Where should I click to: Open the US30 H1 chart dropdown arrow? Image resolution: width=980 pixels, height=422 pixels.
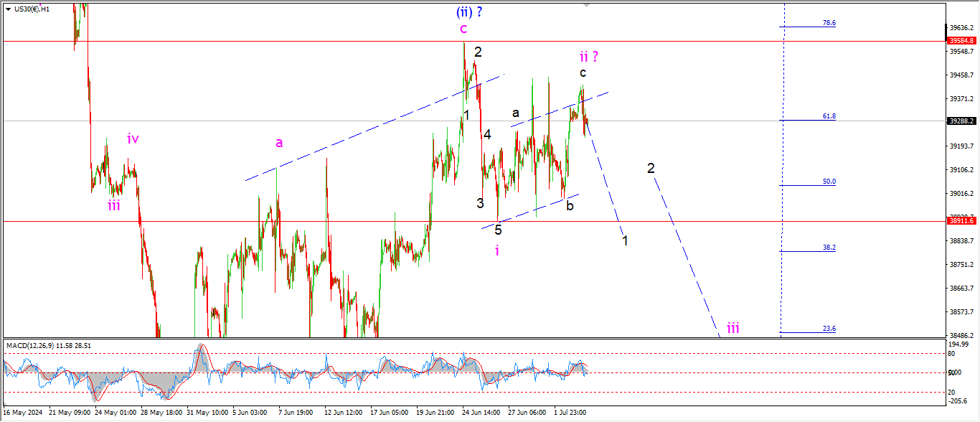[x=7, y=9]
